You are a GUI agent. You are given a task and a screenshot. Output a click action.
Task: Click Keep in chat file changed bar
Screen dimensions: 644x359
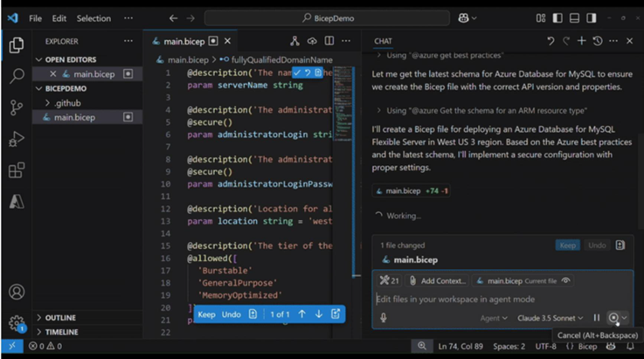coord(568,245)
